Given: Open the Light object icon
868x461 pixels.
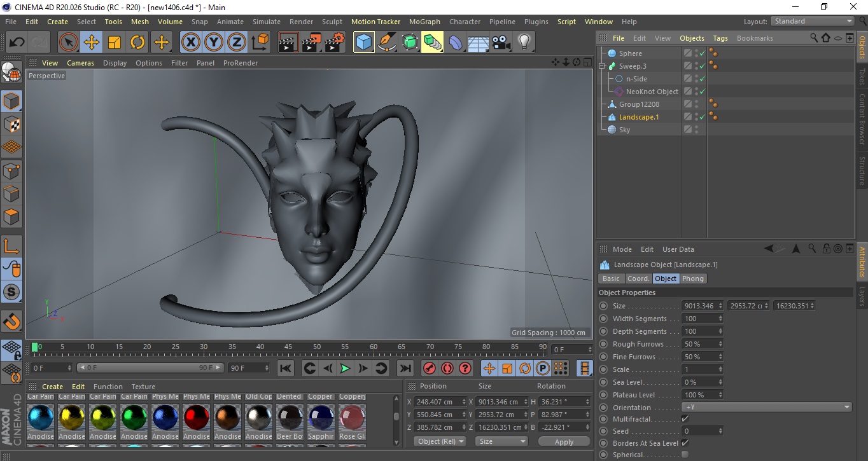Looking at the screenshot, I should point(524,43).
